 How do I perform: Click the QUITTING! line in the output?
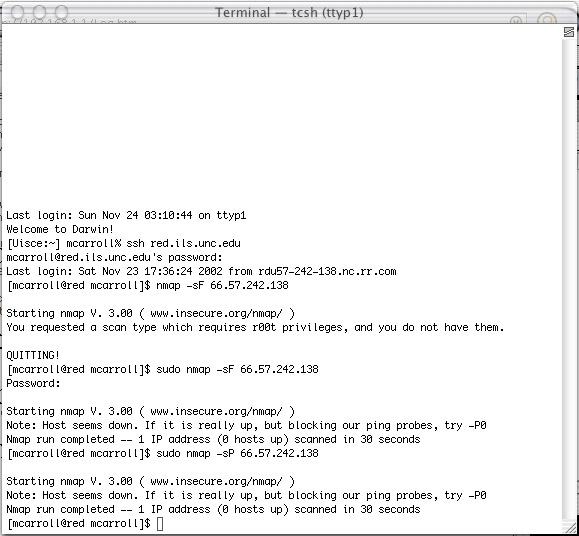pos(33,355)
